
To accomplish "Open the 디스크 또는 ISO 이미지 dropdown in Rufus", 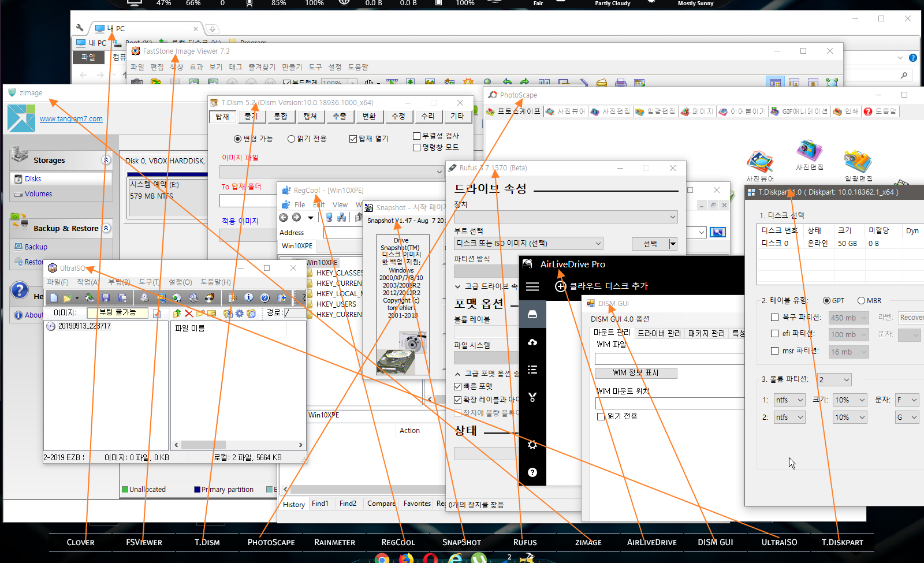I will 528,243.
